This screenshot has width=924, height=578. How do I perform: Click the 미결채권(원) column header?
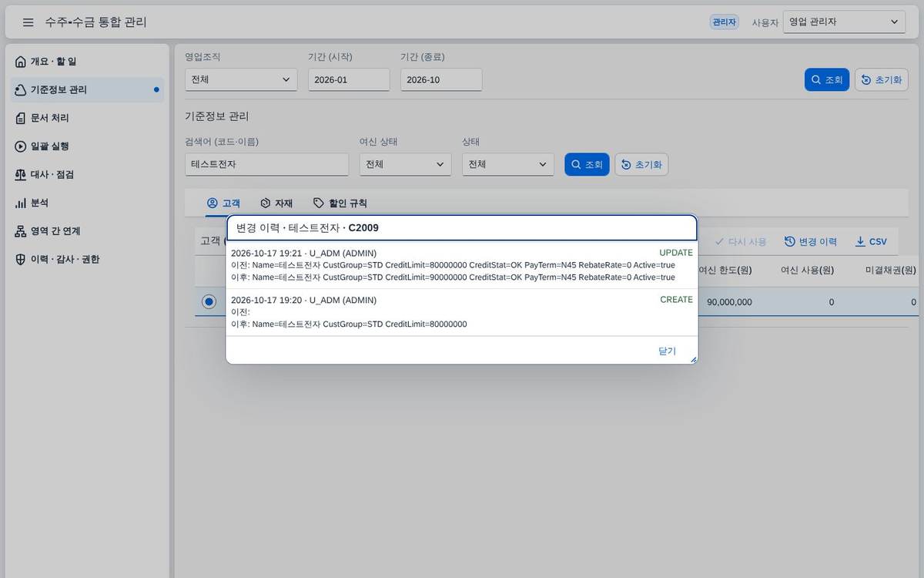click(890, 271)
